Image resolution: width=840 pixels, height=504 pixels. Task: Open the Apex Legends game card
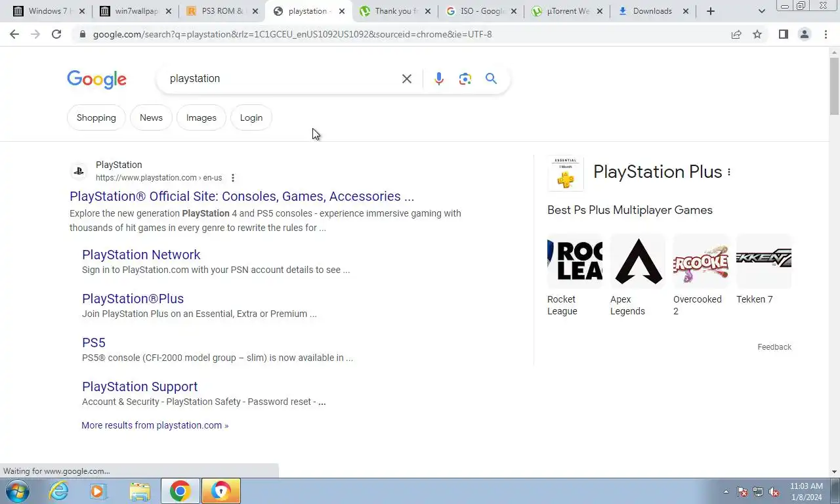coord(637,276)
